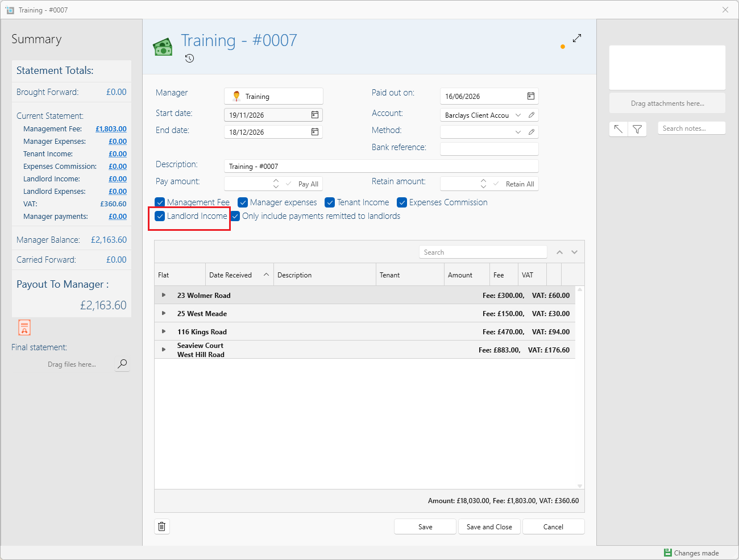Viewport: 739px width, 560px height.
Task: Sort by the Fee column header
Action: pyautogui.click(x=504, y=275)
